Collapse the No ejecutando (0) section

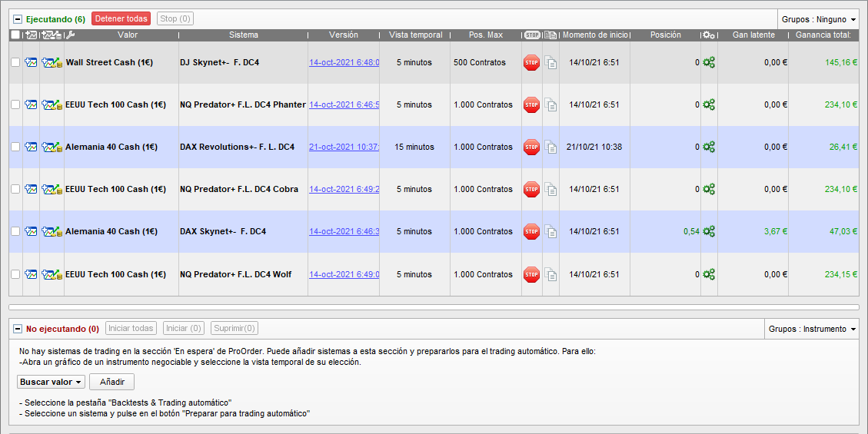coord(17,329)
